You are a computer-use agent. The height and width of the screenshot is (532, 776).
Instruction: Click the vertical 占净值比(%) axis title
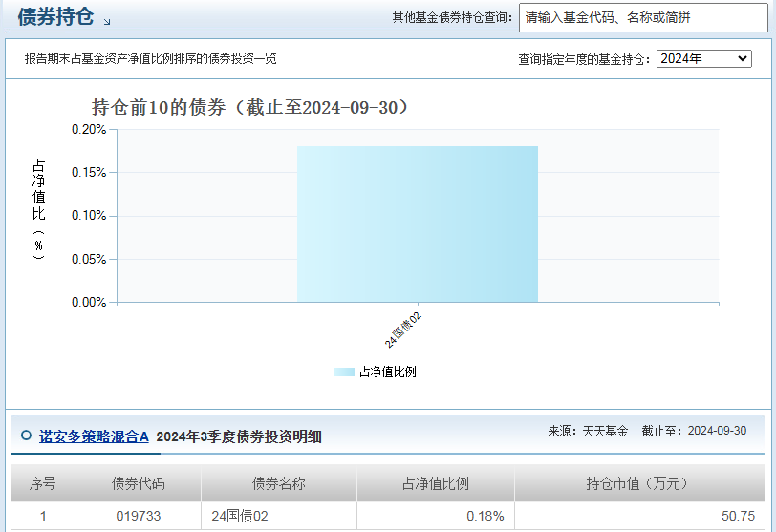coord(38,208)
